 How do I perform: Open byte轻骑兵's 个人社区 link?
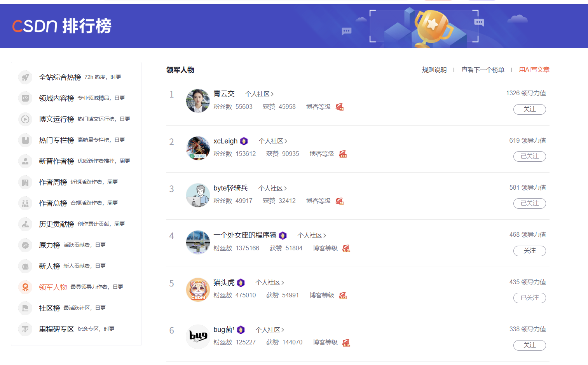(272, 189)
